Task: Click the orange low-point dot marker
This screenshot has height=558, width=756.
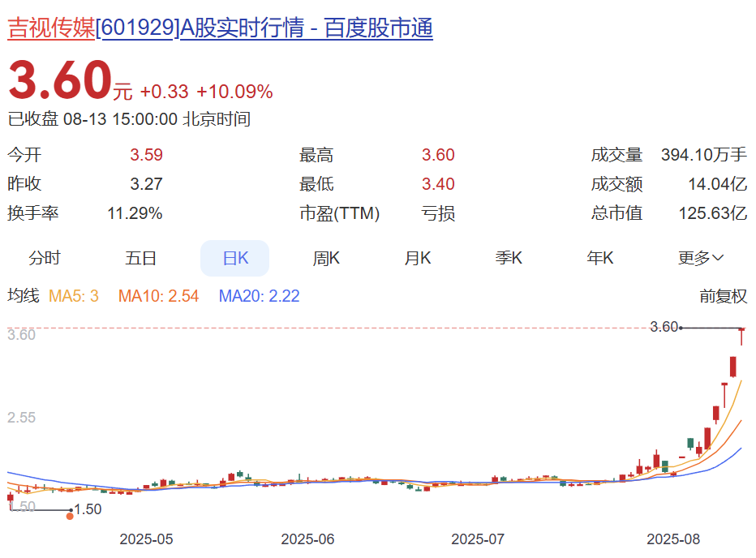Action: point(70,516)
